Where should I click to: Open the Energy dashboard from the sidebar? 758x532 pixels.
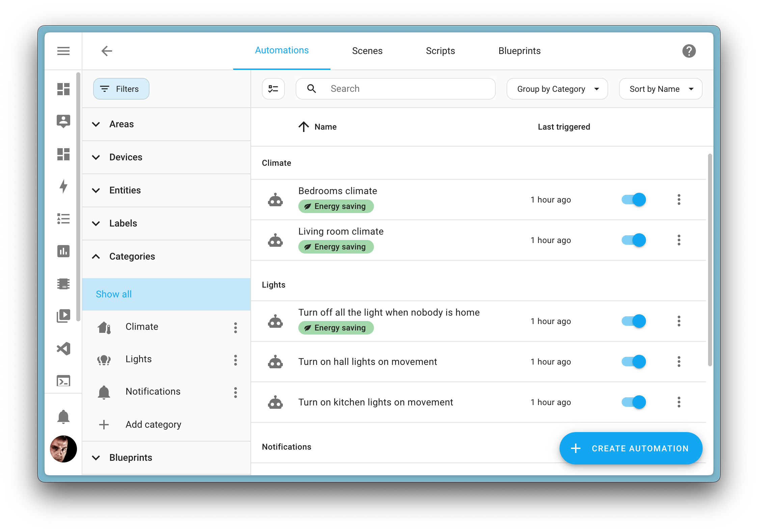63,186
